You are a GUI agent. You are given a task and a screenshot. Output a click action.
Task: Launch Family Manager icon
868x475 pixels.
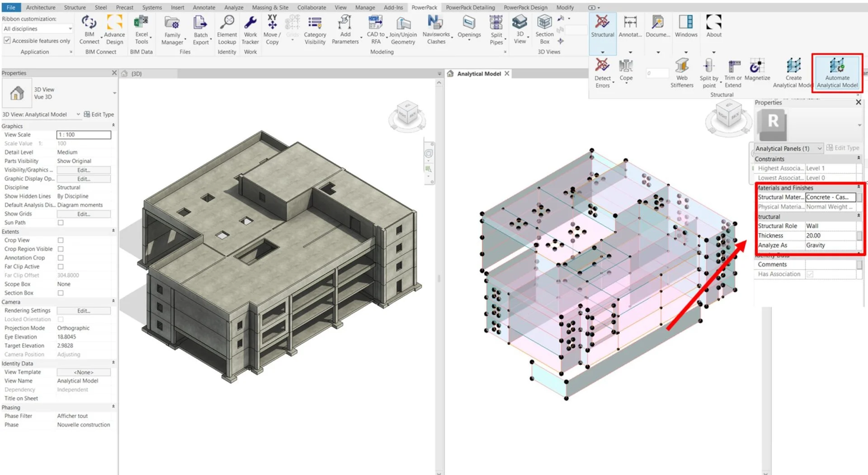point(172,30)
